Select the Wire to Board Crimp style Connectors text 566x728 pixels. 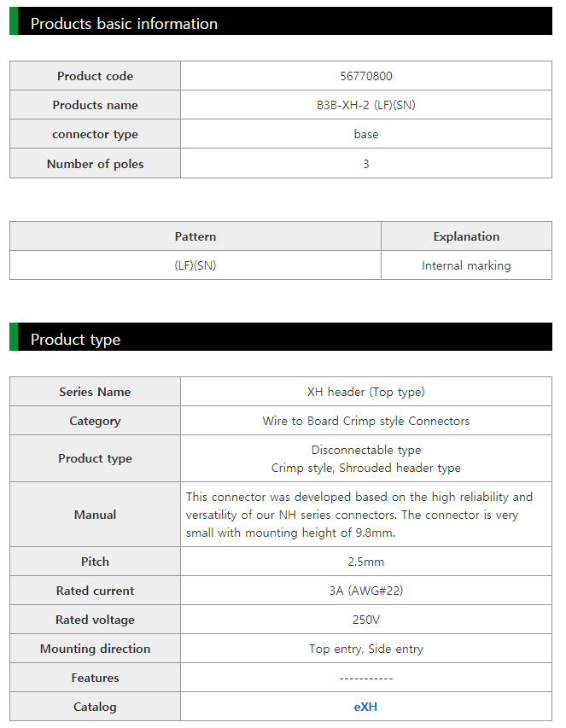point(365,421)
